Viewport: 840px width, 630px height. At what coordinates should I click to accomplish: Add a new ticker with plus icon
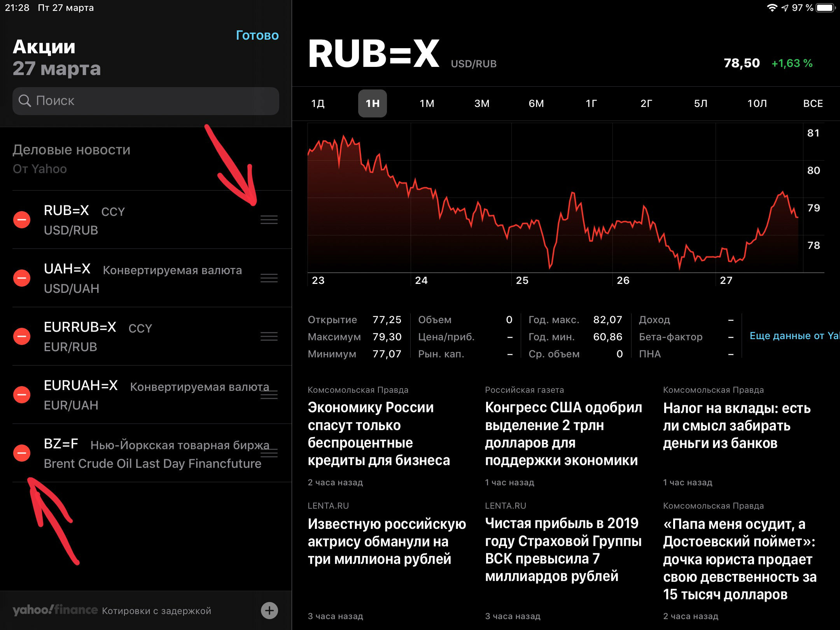[269, 611]
